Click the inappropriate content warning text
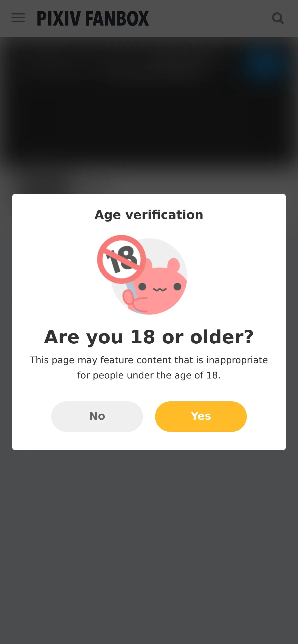Image resolution: width=298 pixels, height=644 pixels. click(149, 368)
